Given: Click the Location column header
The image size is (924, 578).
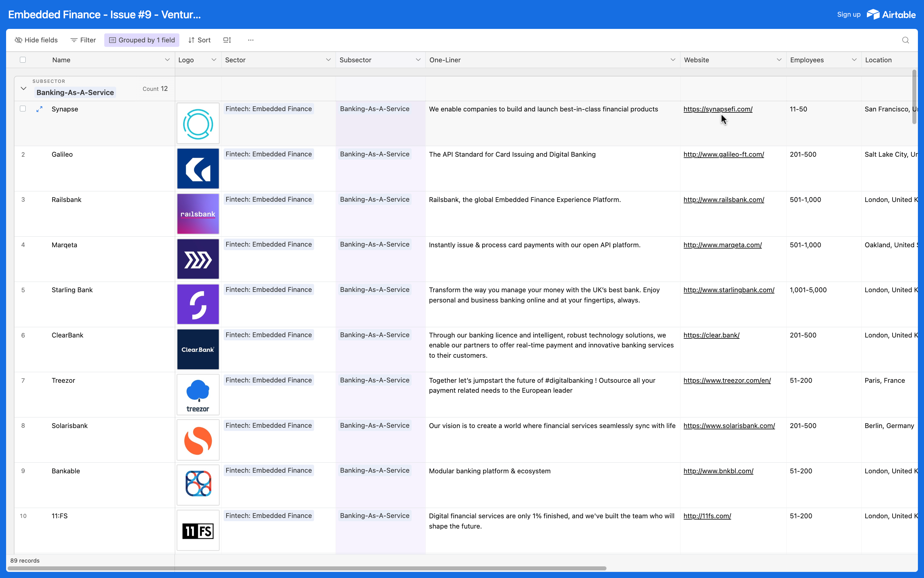Looking at the screenshot, I should point(889,60).
